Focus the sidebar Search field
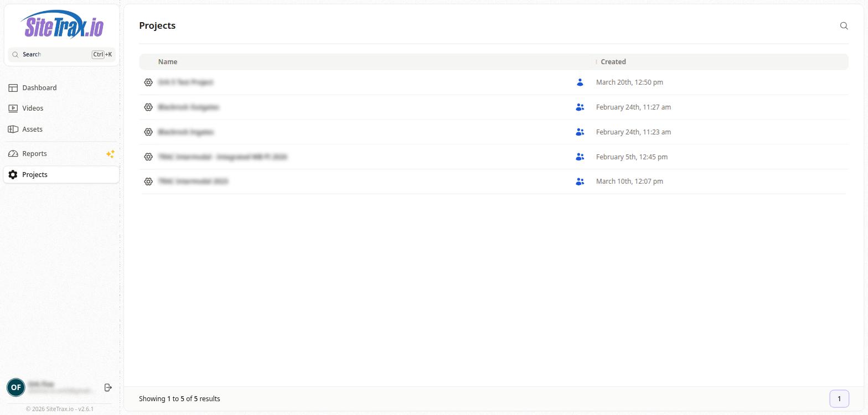868x415 pixels. coord(55,54)
